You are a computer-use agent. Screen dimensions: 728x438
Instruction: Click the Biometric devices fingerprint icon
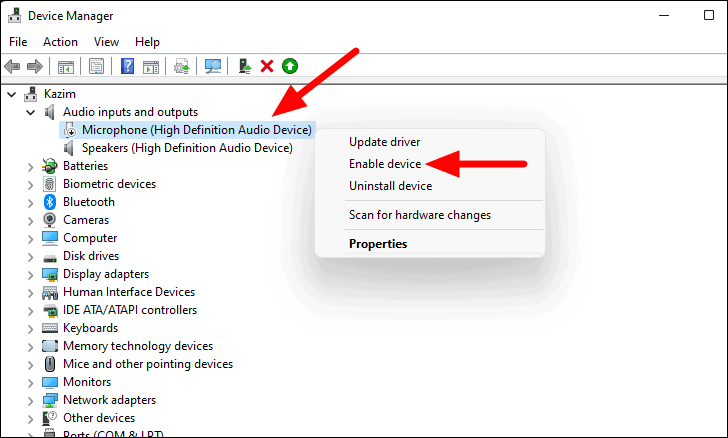(49, 184)
